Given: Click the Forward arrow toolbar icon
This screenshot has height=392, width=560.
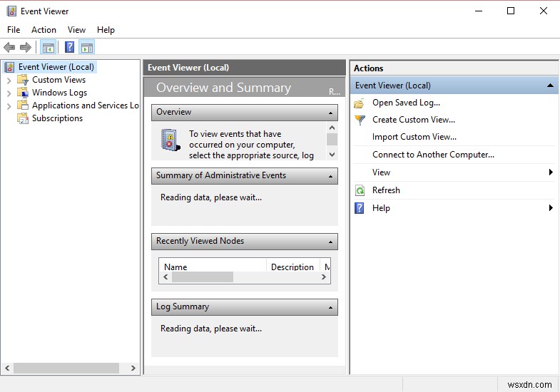Looking at the screenshot, I should point(26,47).
